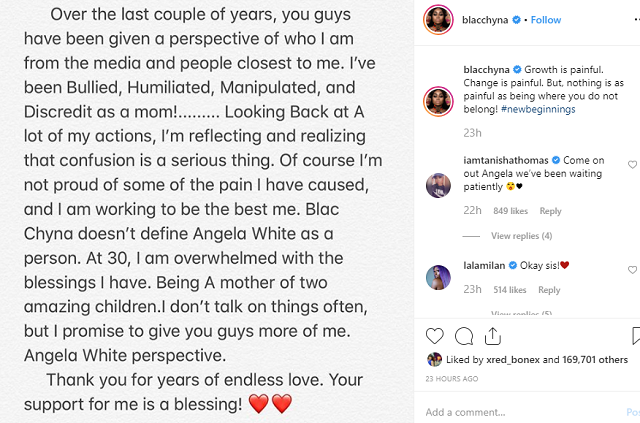
Task: Like the post with the heart icon
Action: tap(435, 336)
